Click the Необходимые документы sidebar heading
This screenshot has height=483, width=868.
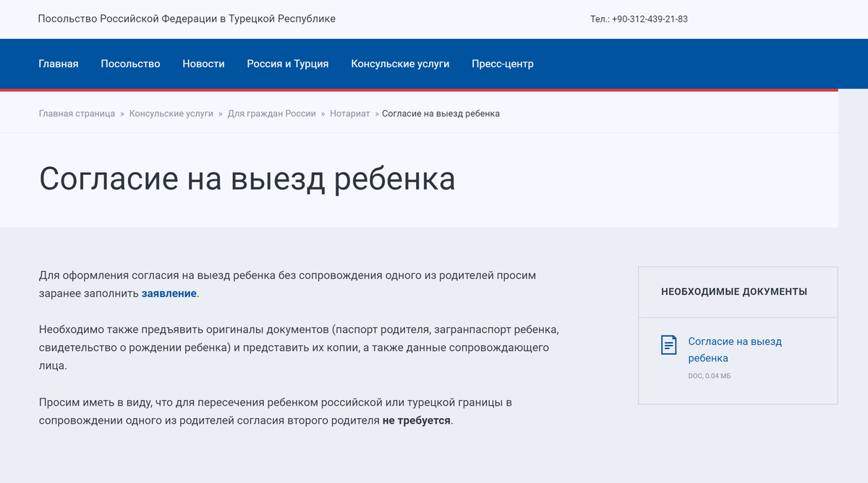click(734, 292)
